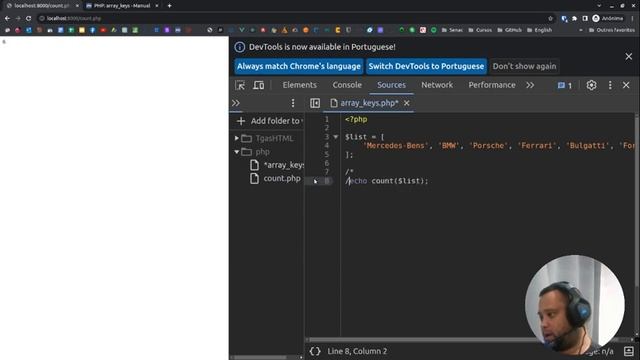Click line number 1 in gutter
This screenshot has width=640, height=360.
click(327, 119)
